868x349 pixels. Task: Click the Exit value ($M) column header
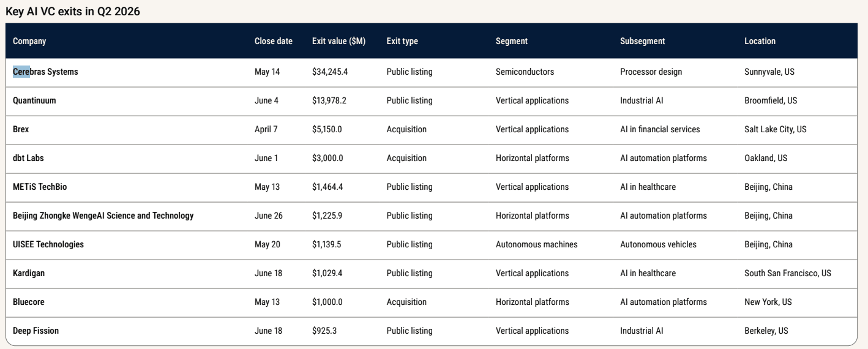coord(339,41)
